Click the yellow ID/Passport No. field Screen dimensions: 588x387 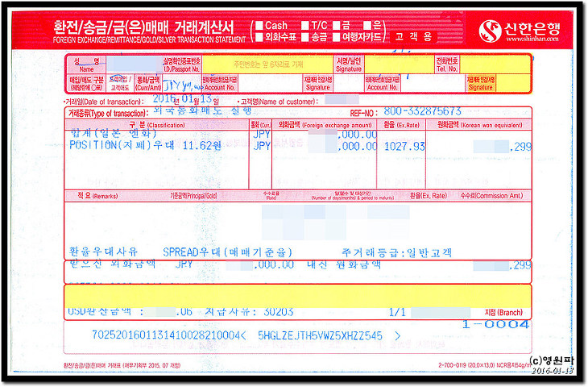click(266, 64)
